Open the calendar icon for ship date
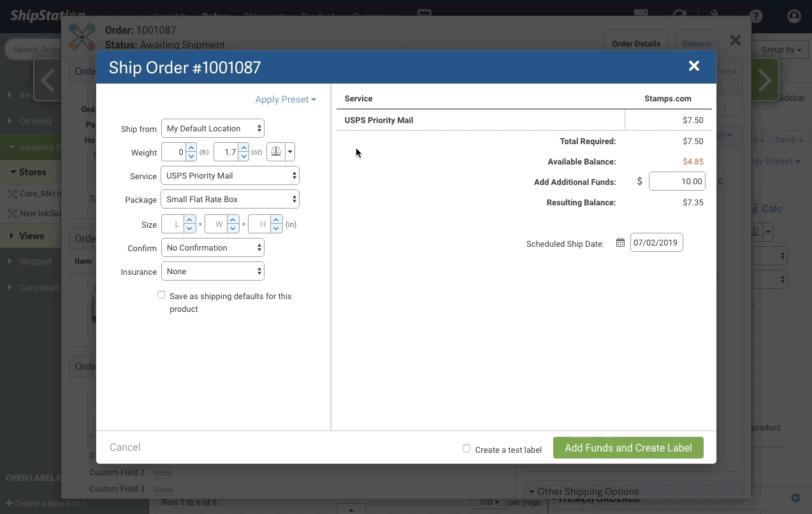This screenshot has height=514, width=812. [620, 243]
